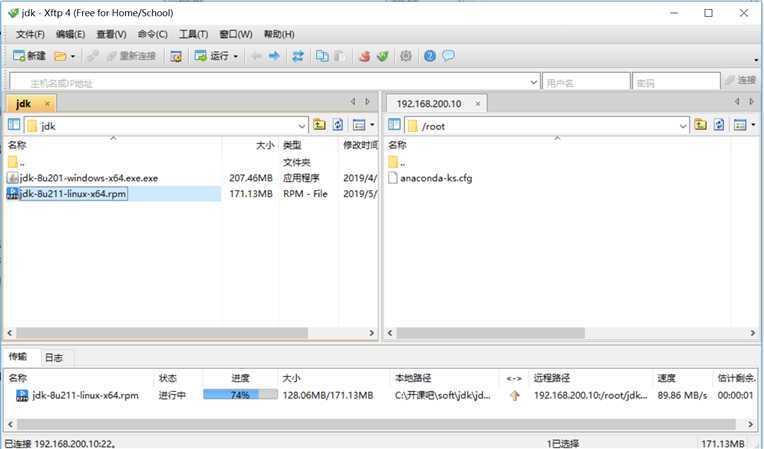Sort local files by 大小 column
The width and height of the screenshot is (764, 449).
click(265, 145)
